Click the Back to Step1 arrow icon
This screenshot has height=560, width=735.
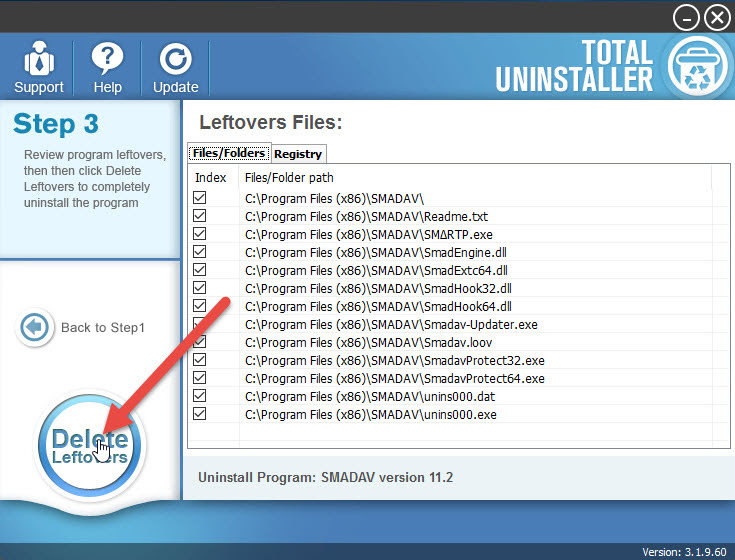(35, 327)
